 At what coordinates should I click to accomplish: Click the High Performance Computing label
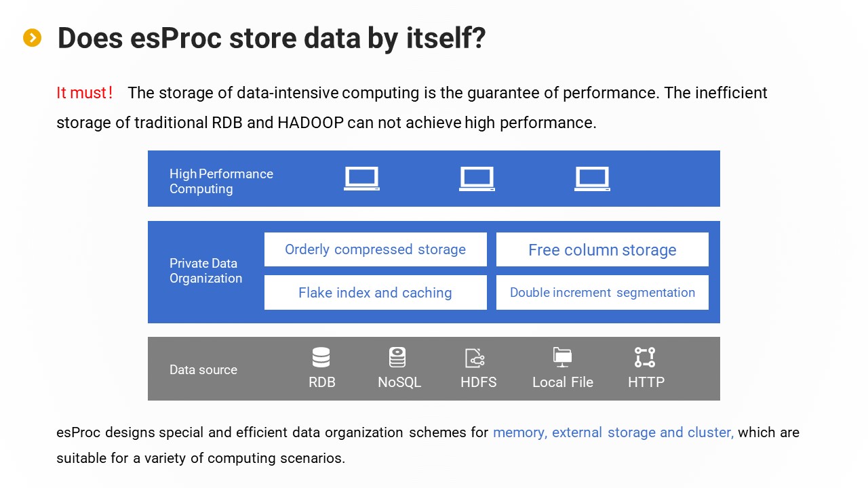[221, 181]
